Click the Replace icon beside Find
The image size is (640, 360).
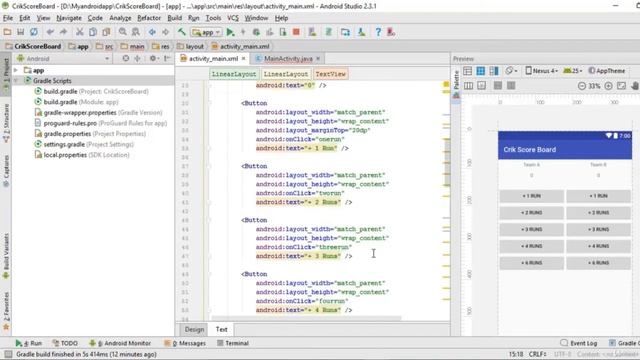coord(136,32)
